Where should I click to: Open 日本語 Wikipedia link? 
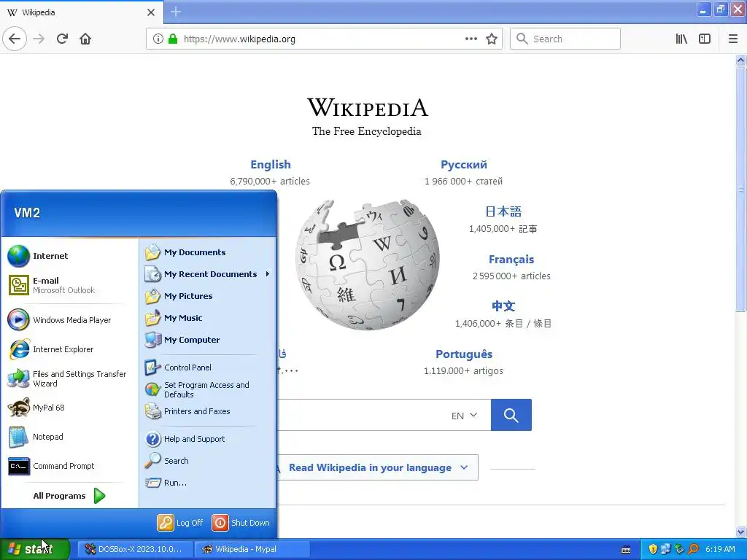click(503, 211)
